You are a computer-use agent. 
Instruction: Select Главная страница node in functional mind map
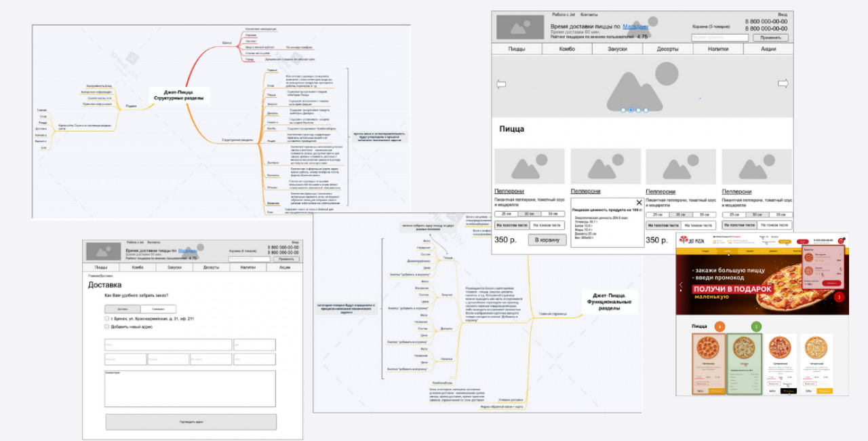click(x=553, y=314)
